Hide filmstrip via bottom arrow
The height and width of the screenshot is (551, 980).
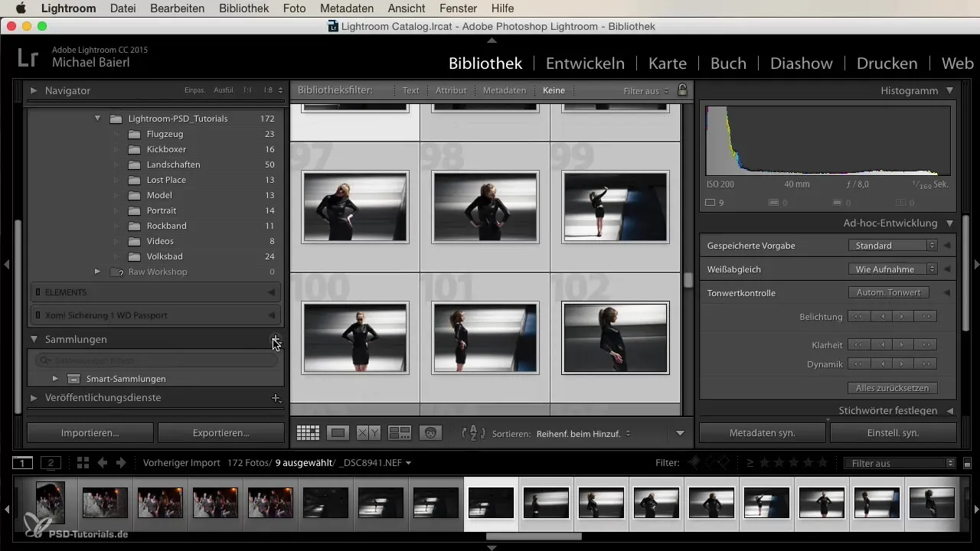pos(492,547)
